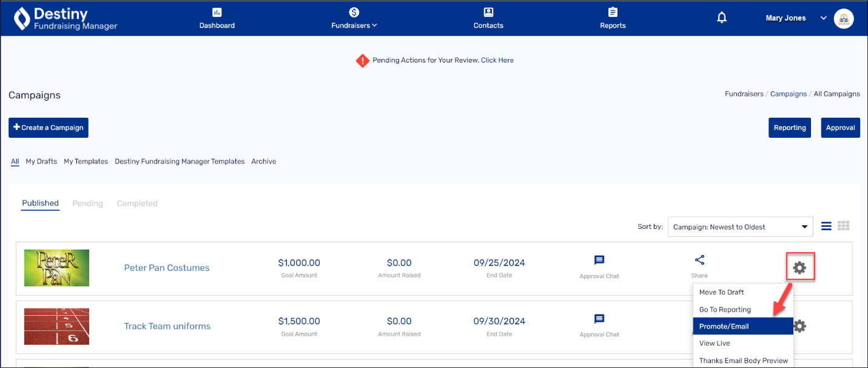Click the Track Team uniforms thumbnail
This screenshot has height=368, width=868.
[56, 326]
